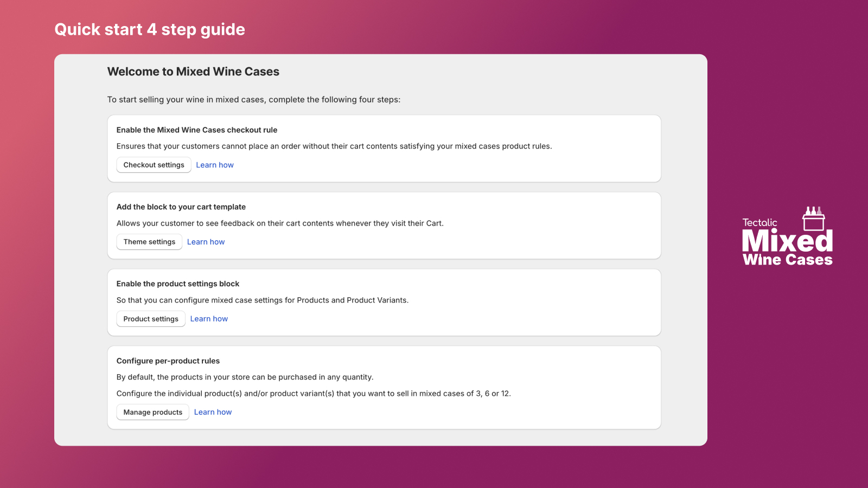Open the Checkout settings button
This screenshot has height=488, width=868.
tap(154, 165)
